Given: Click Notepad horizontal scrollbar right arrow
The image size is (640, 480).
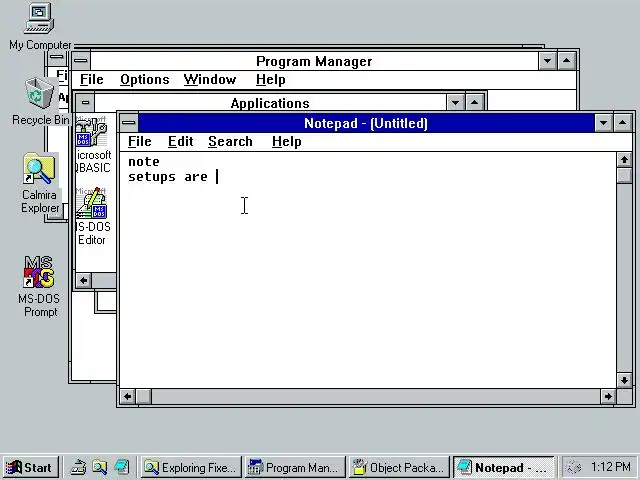Looking at the screenshot, I should tap(608, 396).
